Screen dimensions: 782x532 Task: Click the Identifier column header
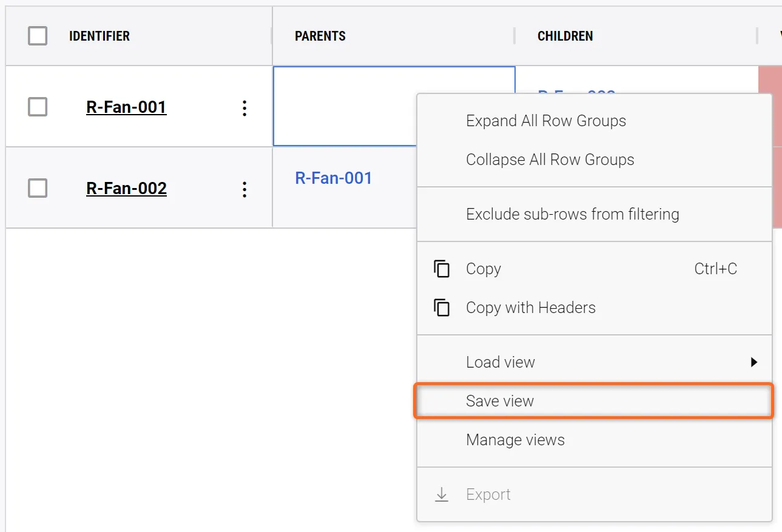99,36
